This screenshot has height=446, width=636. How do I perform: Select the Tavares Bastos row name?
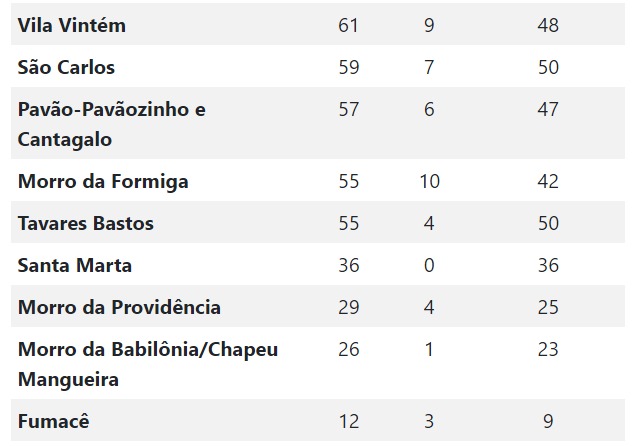[x=86, y=223]
